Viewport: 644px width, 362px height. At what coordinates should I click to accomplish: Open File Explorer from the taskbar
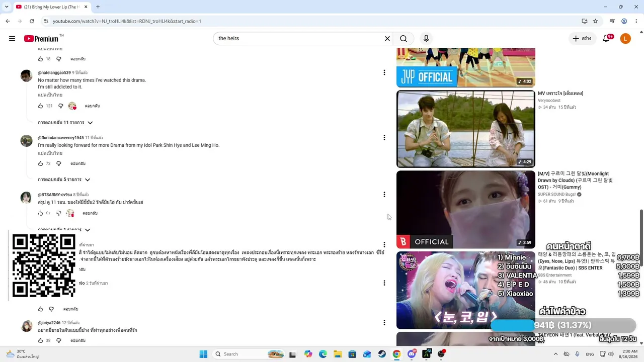pyautogui.click(x=338, y=354)
